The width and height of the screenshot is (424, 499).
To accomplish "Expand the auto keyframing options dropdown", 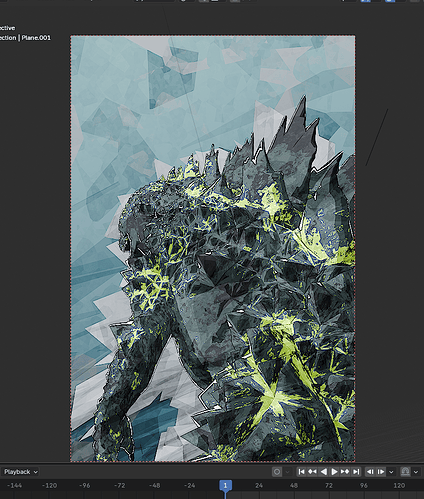I will 287,472.
